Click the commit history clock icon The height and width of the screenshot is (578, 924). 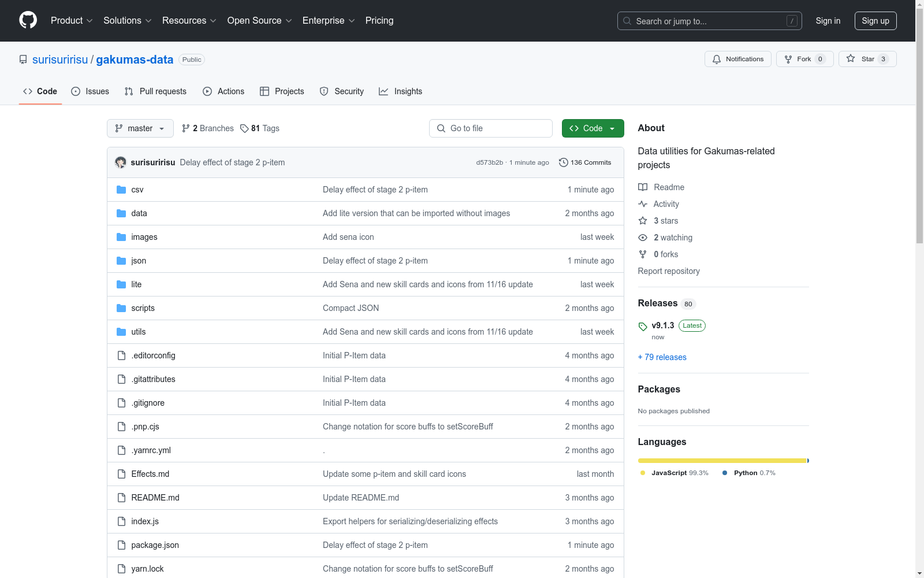[x=564, y=162]
